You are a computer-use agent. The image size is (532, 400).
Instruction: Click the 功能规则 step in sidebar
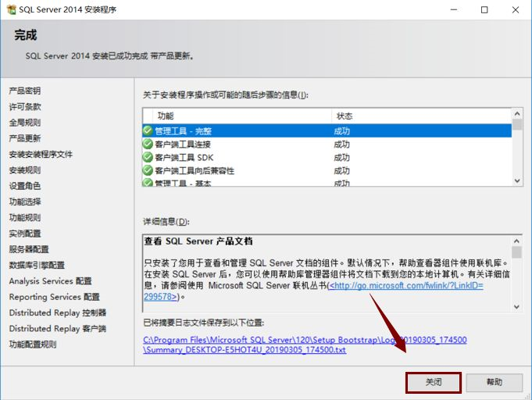pos(25,217)
